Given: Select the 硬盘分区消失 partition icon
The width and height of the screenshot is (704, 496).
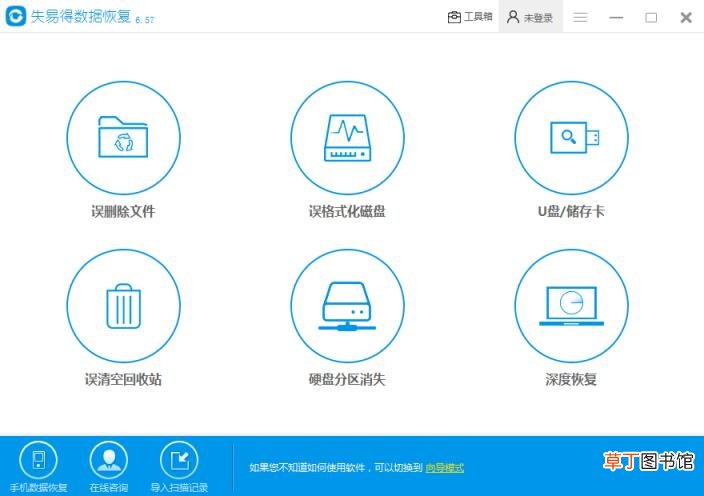Looking at the screenshot, I should (x=347, y=306).
